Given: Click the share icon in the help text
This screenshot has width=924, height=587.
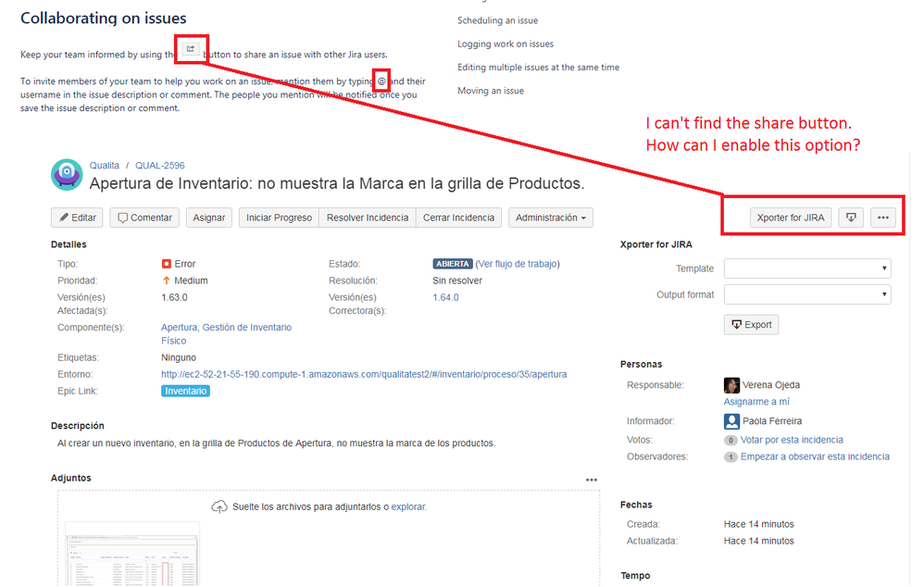Looking at the screenshot, I should coord(191,49).
